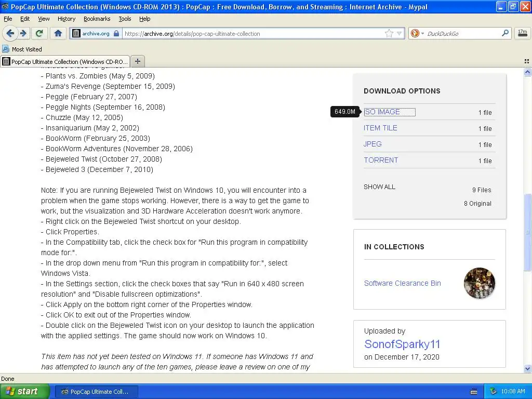
Task: Open the Most Visited bookmarks folder
Action: point(22,49)
